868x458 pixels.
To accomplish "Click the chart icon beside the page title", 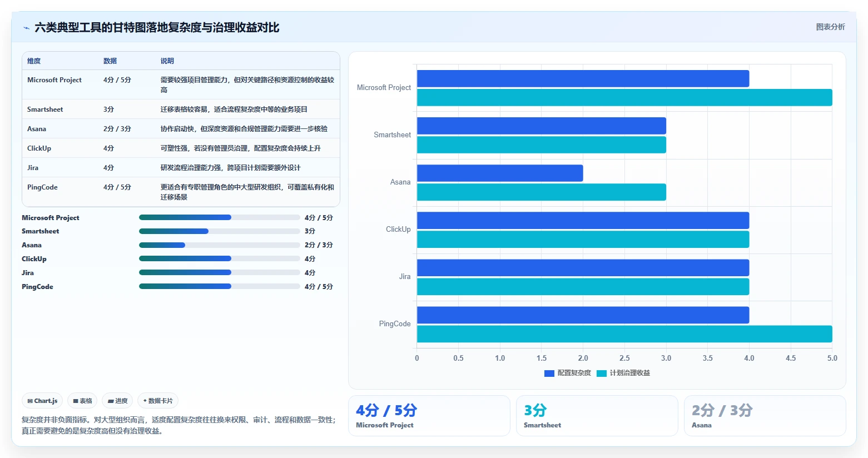I will pos(26,28).
